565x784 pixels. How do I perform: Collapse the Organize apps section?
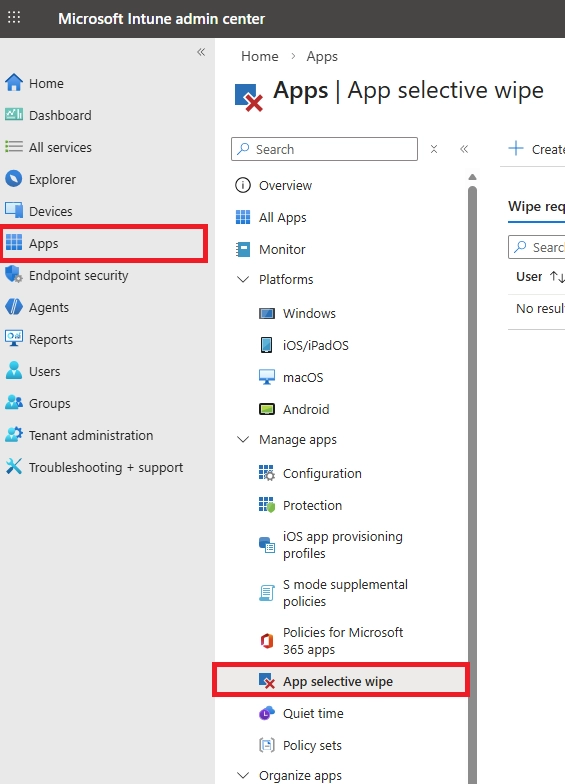(x=243, y=776)
